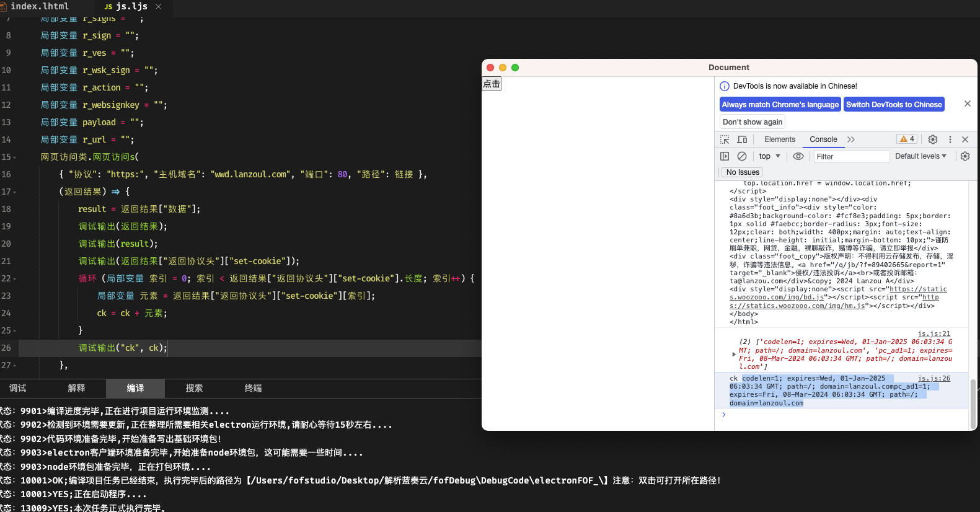Click the 循环 keyword on line 22
980x512 pixels.
pyautogui.click(x=87, y=279)
